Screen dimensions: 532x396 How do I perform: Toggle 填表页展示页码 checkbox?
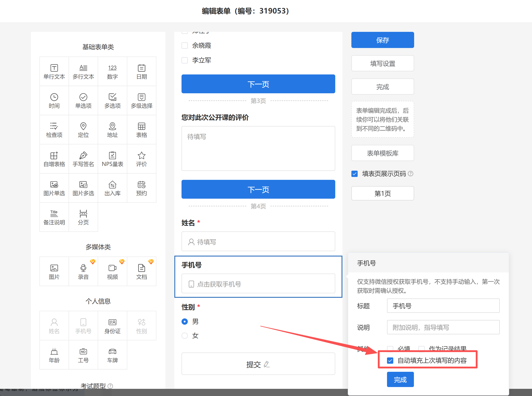tap(355, 174)
